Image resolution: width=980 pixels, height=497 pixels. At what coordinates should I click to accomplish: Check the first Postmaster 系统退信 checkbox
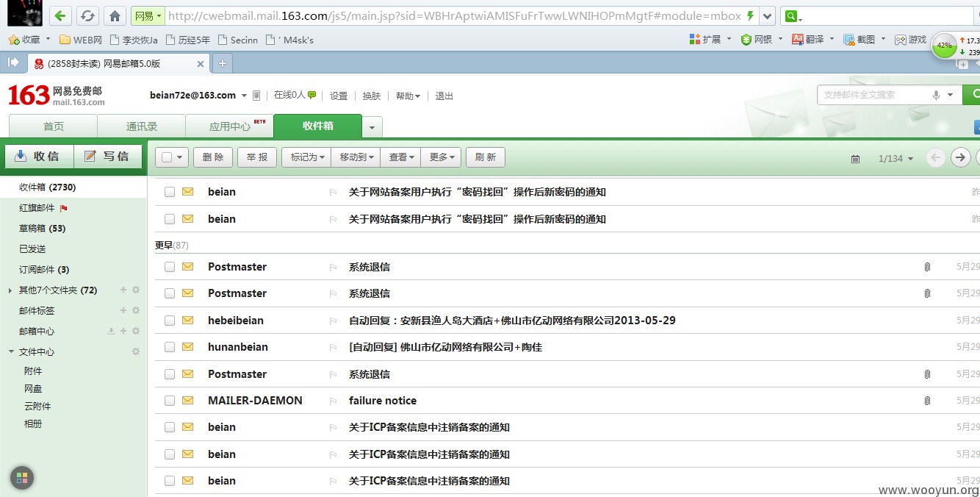pyautogui.click(x=170, y=267)
